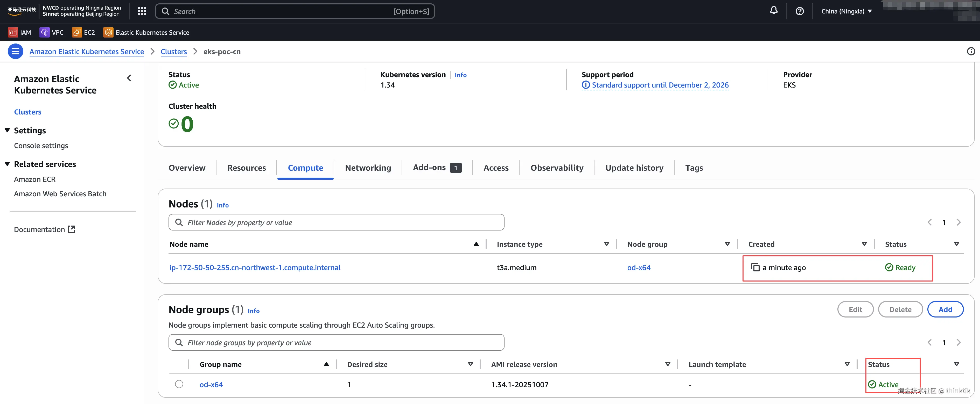
Task: Open the help question mark icon
Action: [x=799, y=11]
